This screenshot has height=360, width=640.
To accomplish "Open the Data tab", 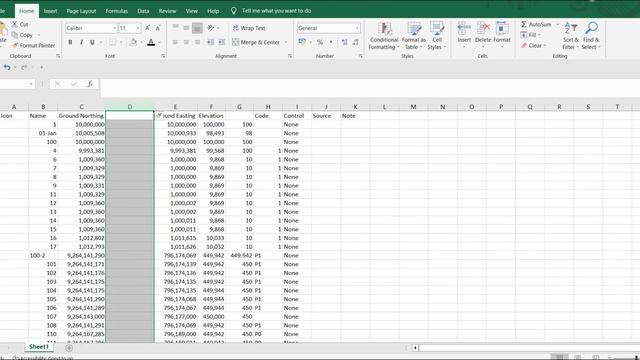I will [x=143, y=11].
